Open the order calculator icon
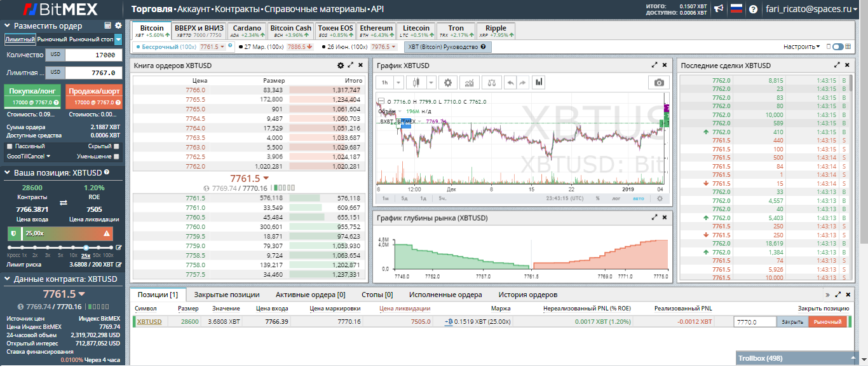The height and width of the screenshot is (369, 868). (x=107, y=25)
